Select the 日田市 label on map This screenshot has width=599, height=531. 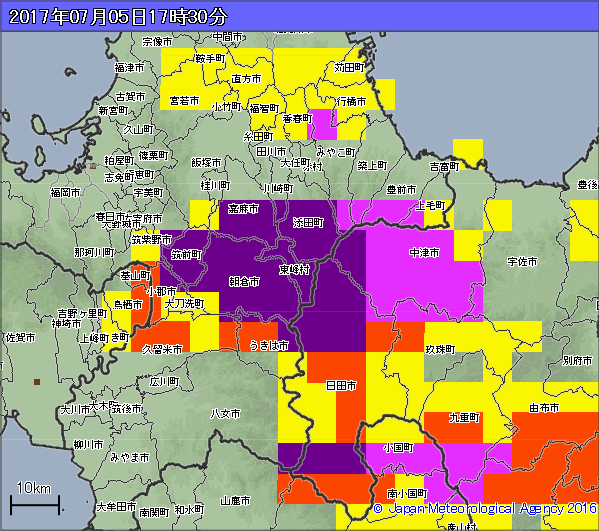coord(341,386)
